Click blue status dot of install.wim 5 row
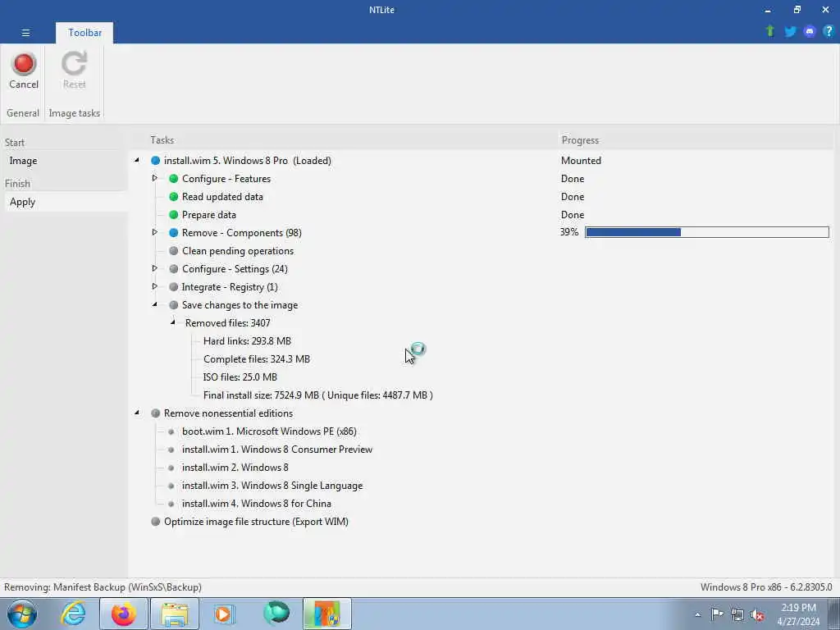The height and width of the screenshot is (630, 840). [155, 161]
